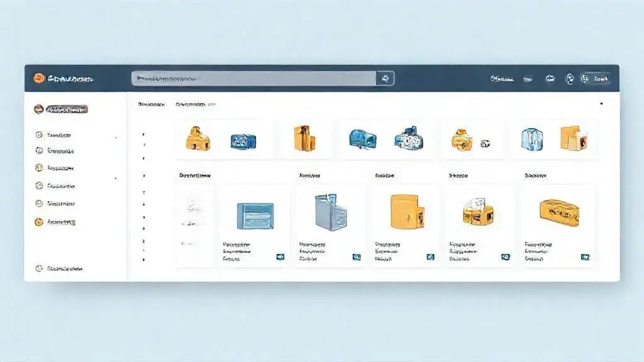Click the blue badge on the yellow bar card
The height and width of the screenshot is (362, 644).
click(x=585, y=257)
